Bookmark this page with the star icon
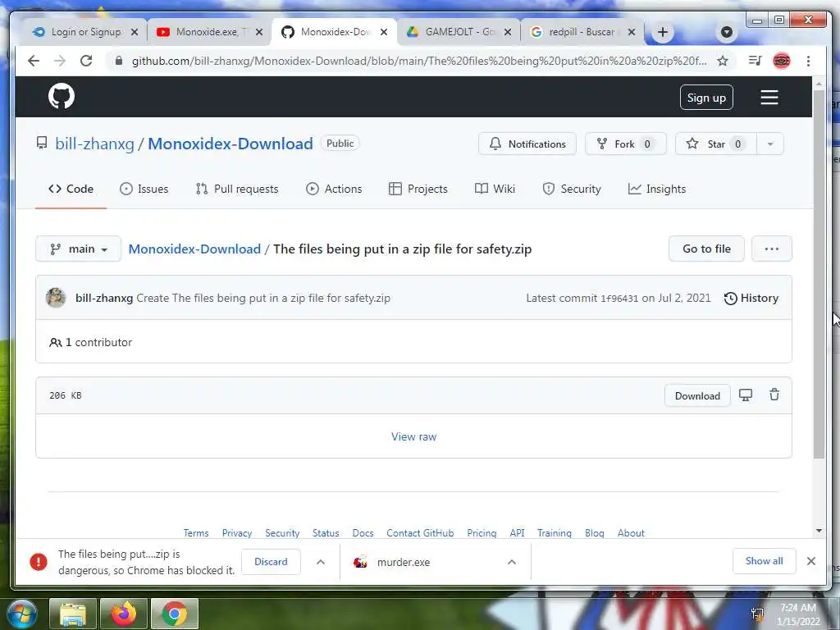840x630 pixels. (723, 61)
